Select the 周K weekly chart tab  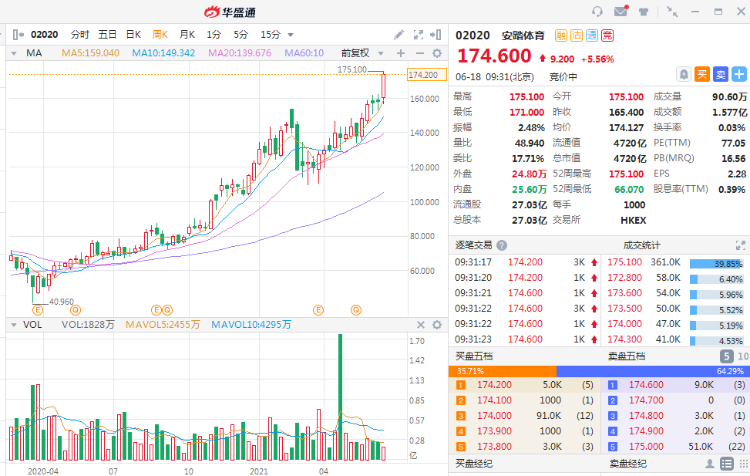pyautogui.click(x=160, y=34)
